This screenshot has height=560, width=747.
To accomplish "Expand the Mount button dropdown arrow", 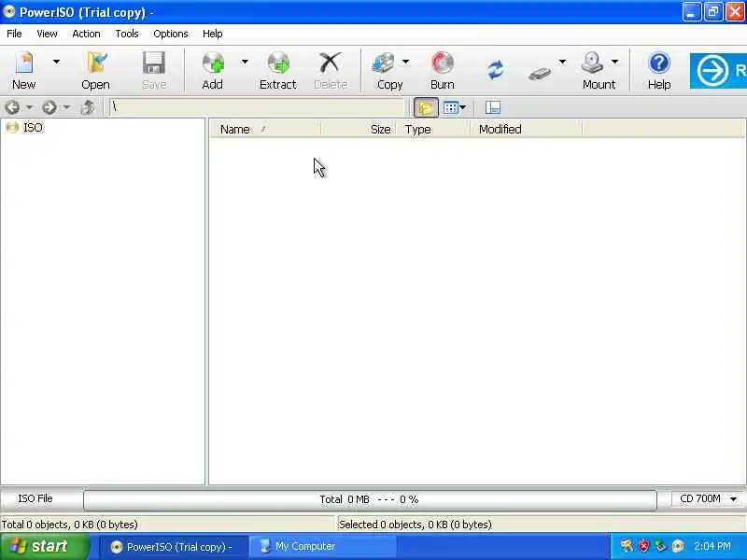I will pyautogui.click(x=614, y=62).
